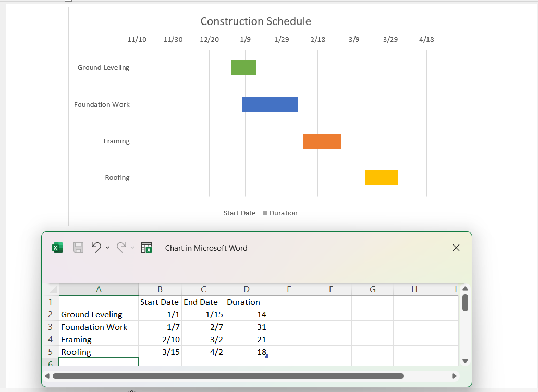Click duration cell with value 31

pos(247,327)
